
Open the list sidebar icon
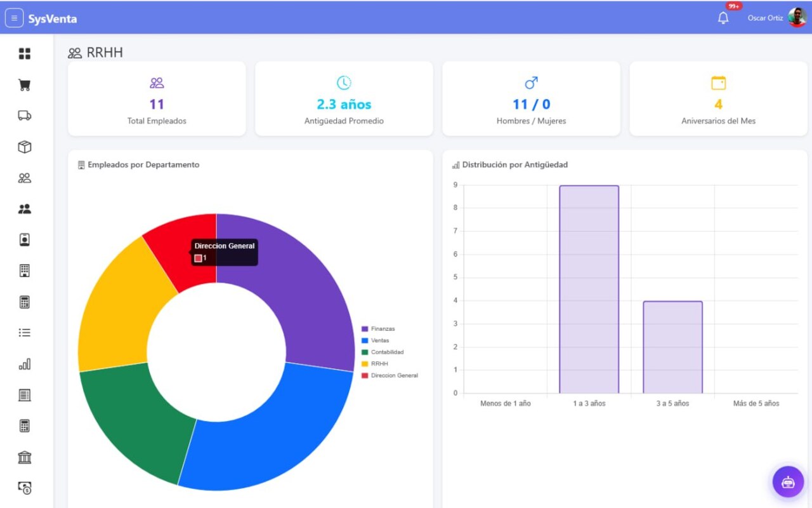[x=25, y=333]
